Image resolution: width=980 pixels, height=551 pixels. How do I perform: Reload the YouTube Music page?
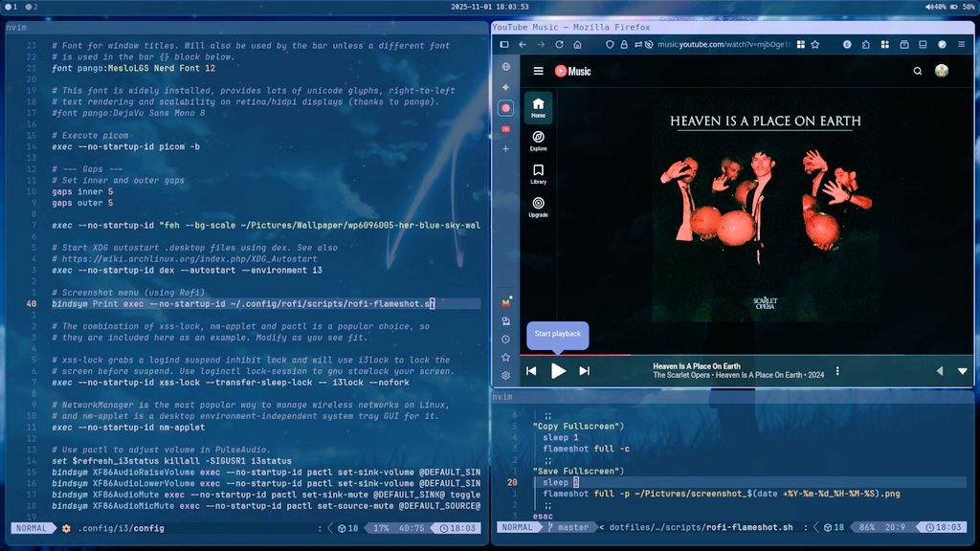tap(559, 44)
